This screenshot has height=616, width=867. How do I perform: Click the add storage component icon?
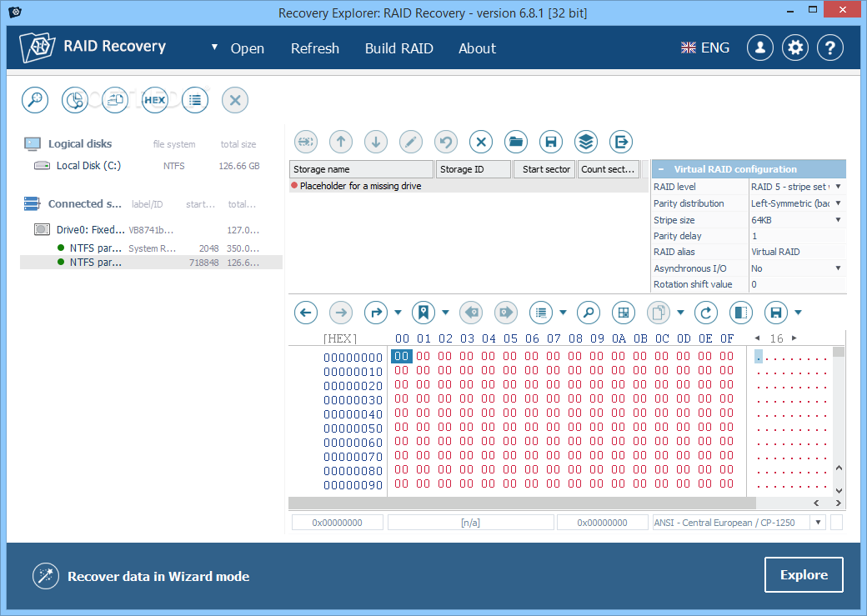(306, 142)
